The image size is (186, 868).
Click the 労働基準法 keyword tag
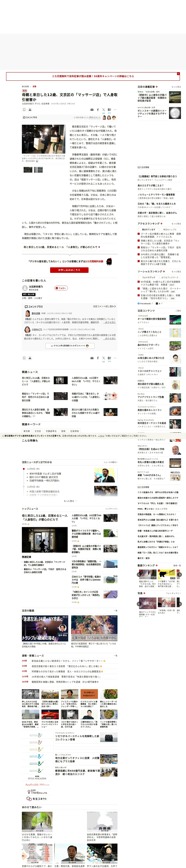(51, 431)
